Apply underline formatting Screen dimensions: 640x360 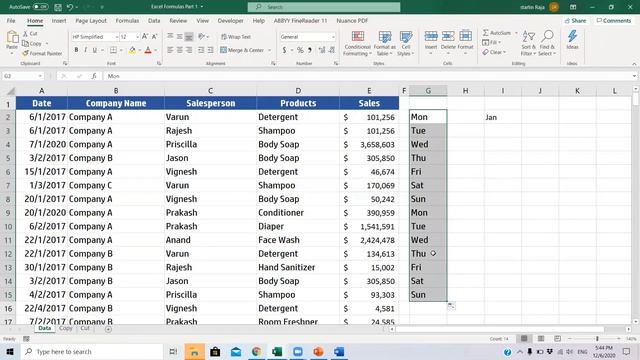[95, 50]
